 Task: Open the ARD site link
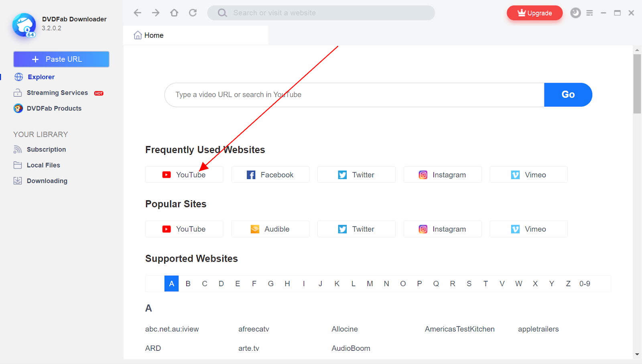pos(153,348)
